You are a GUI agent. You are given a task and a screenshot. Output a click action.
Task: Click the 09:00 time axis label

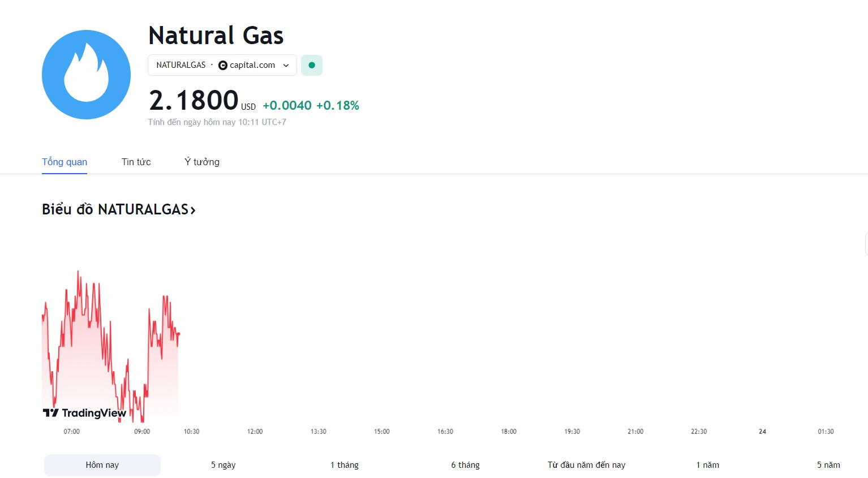[x=142, y=432]
